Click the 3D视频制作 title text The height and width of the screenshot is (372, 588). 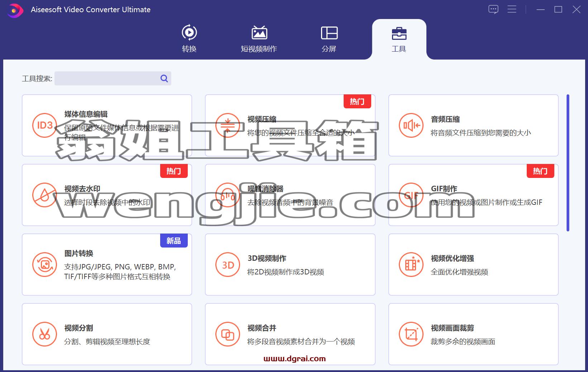click(267, 258)
